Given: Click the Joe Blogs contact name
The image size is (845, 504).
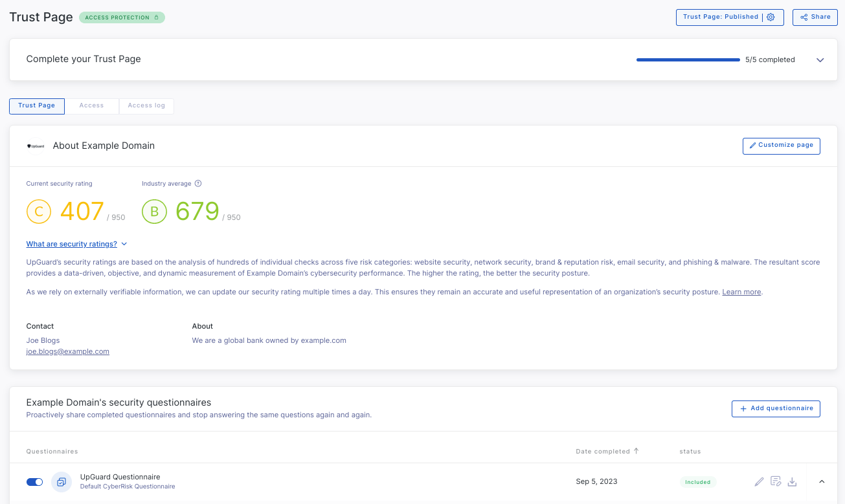Looking at the screenshot, I should 43,340.
